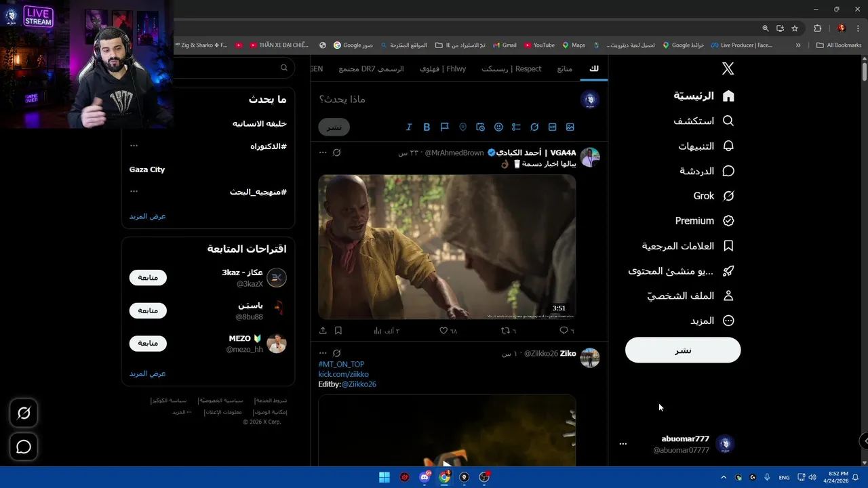Open Bookmarks (العلامات المرجعية)
The width and height of the screenshot is (868, 488).
(688, 246)
